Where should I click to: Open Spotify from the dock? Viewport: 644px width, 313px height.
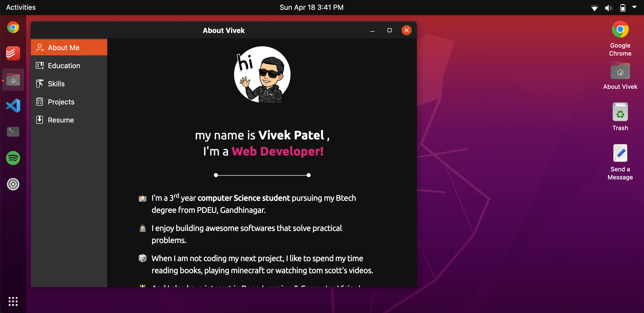[13, 158]
